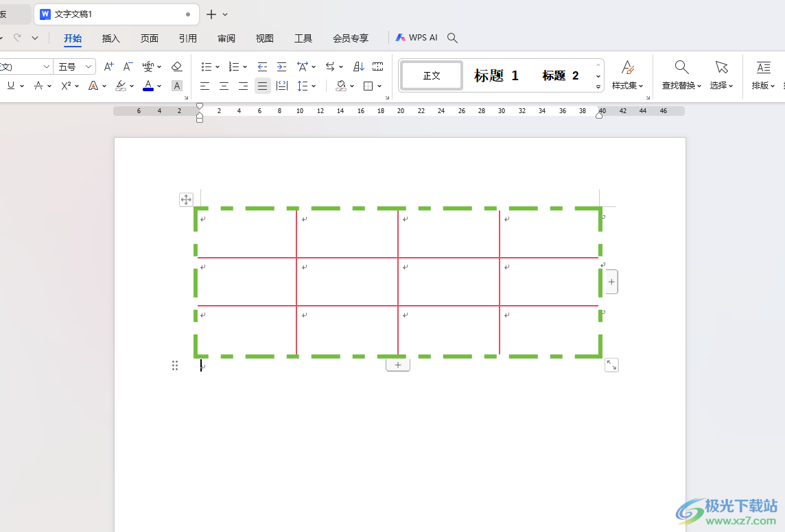Open the 审阅 tab
The height and width of the screenshot is (532, 785).
[x=226, y=38]
